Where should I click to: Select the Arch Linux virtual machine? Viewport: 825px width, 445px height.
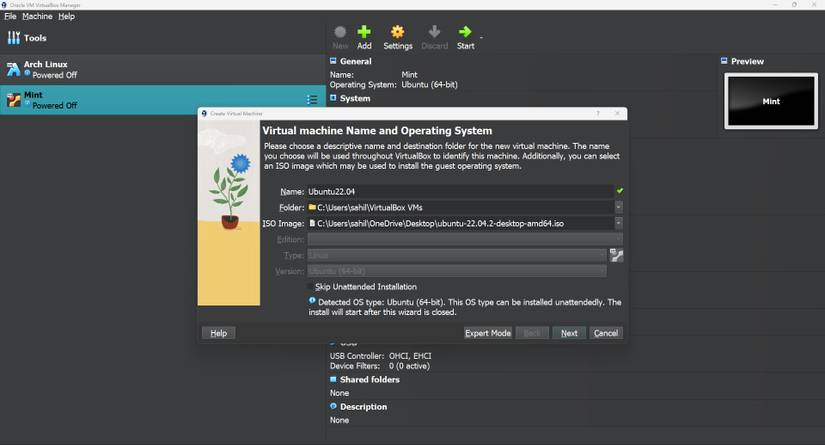[163, 69]
